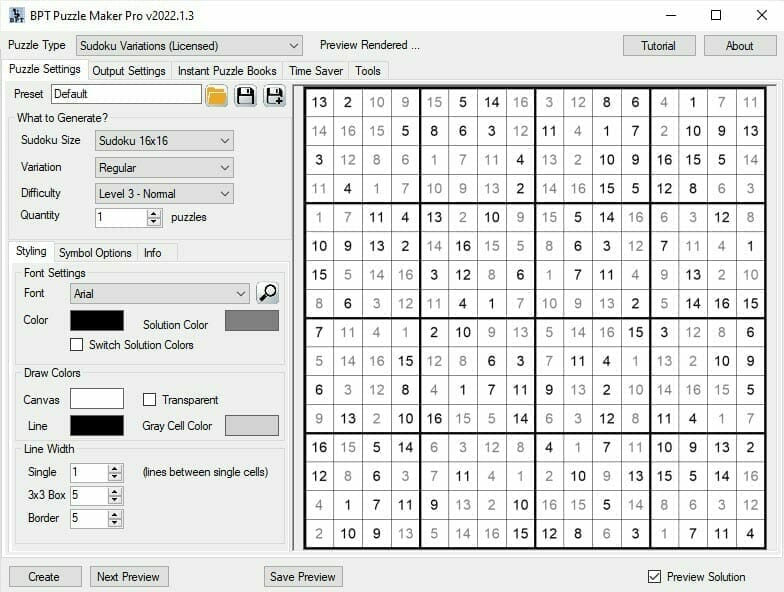This screenshot has width=784, height=592.
Task: Click the Create button
Action: pos(45,576)
